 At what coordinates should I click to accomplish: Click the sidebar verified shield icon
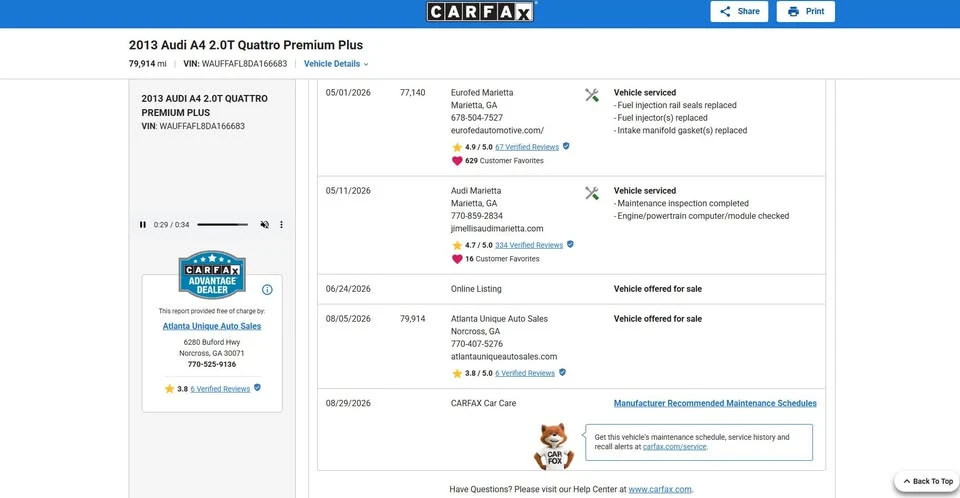coord(257,388)
